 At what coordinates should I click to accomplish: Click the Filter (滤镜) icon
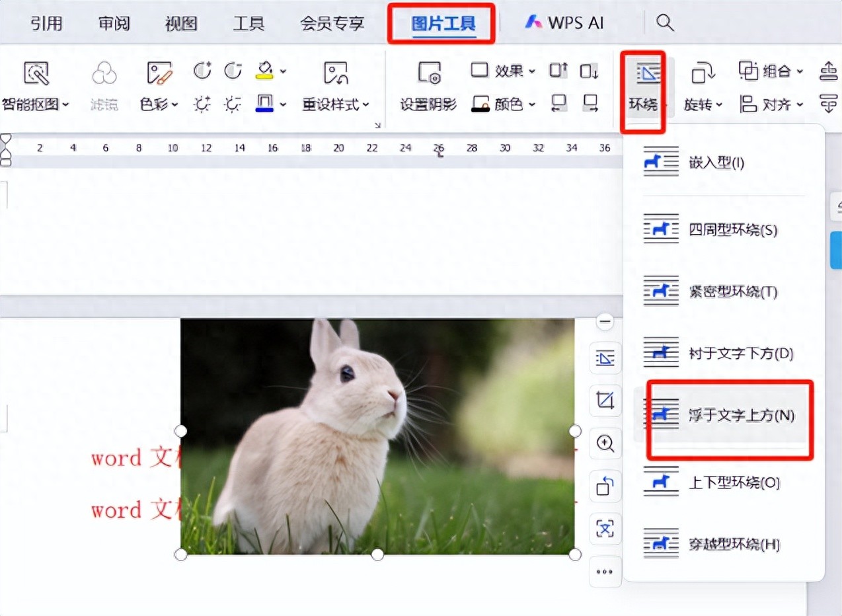coord(104,73)
